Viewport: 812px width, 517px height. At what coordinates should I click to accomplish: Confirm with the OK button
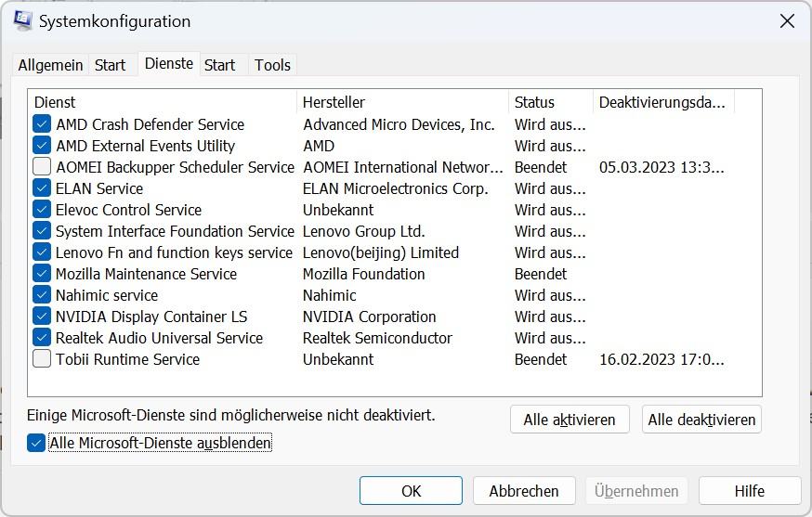(x=411, y=491)
